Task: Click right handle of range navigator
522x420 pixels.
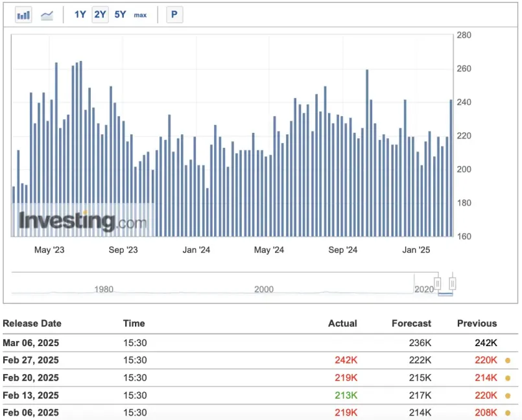Action: click(x=453, y=283)
